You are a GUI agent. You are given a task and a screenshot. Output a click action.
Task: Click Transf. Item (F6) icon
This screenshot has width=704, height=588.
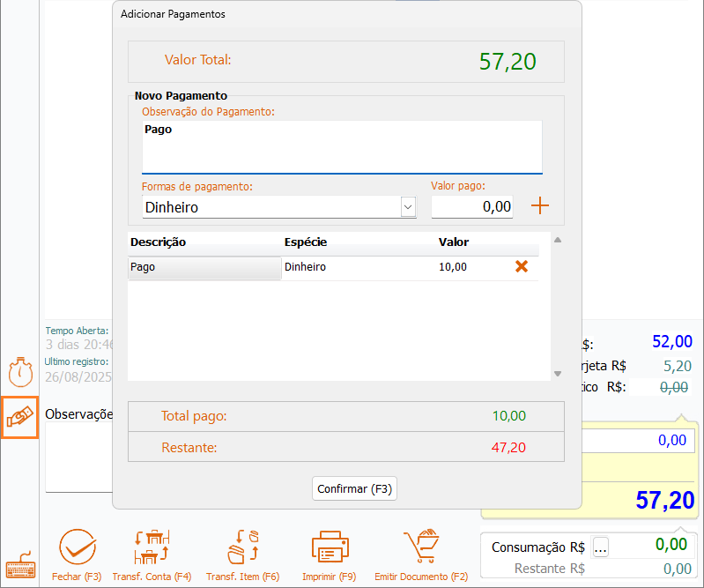tap(242, 548)
